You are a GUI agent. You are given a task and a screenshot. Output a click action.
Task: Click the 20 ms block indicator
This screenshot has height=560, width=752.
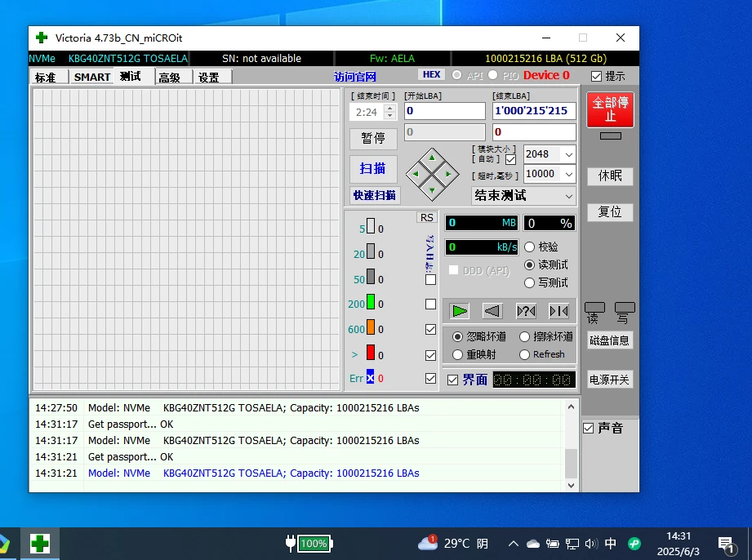click(x=370, y=251)
